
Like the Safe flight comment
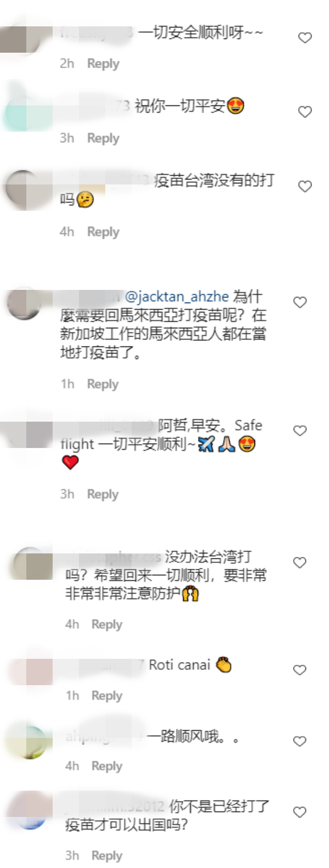[x=300, y=431]
